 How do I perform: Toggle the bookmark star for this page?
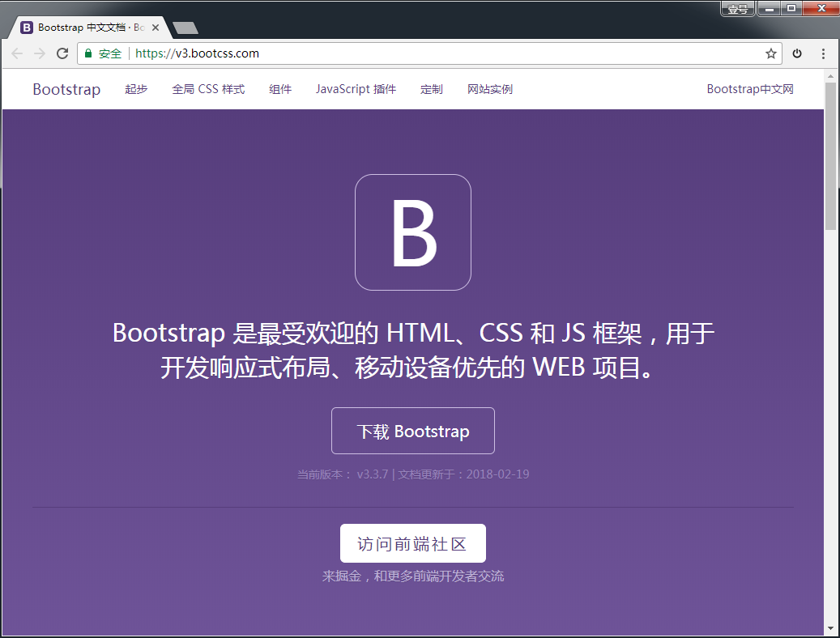tap(770, 53)
